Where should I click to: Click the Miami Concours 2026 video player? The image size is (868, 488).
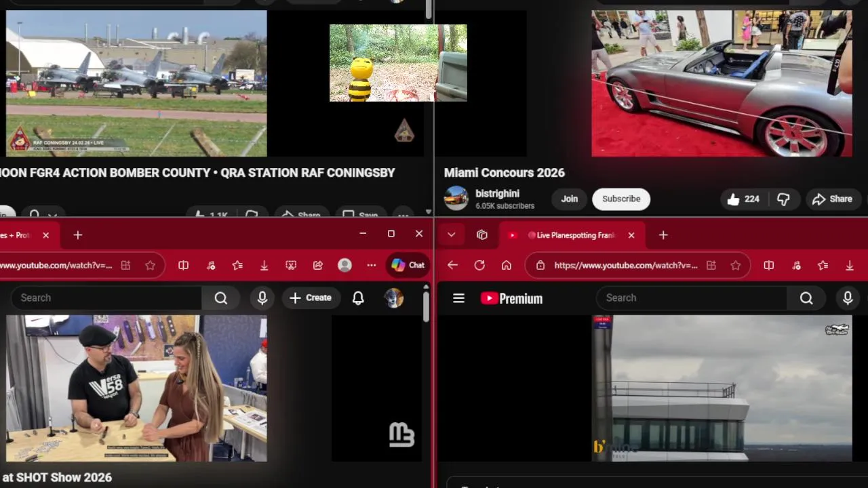(722, 83)
